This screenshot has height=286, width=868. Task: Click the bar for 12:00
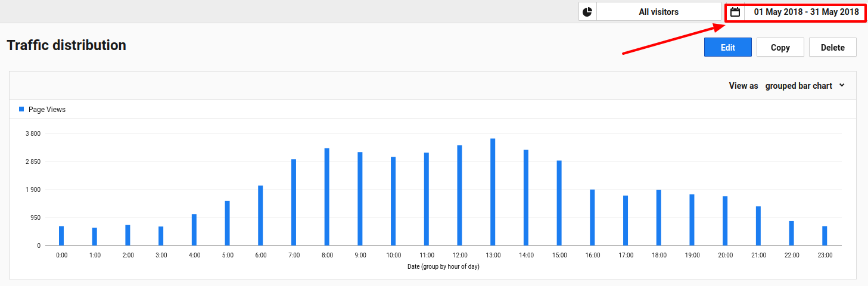(459, 195)
